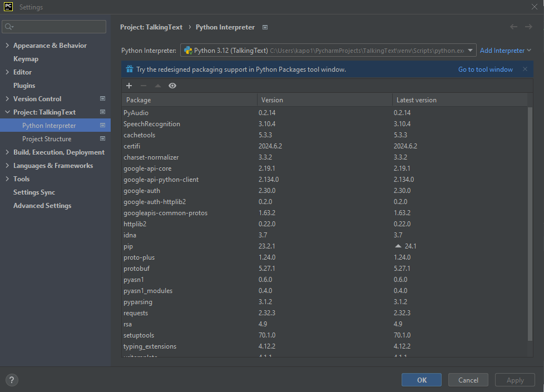
Task: Select the PyAudio package row
Action: [325, 113]
